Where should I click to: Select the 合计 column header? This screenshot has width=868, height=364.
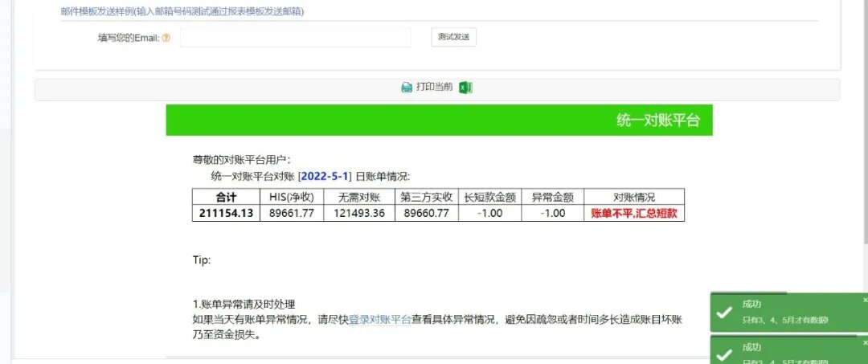tap(226, 197)
